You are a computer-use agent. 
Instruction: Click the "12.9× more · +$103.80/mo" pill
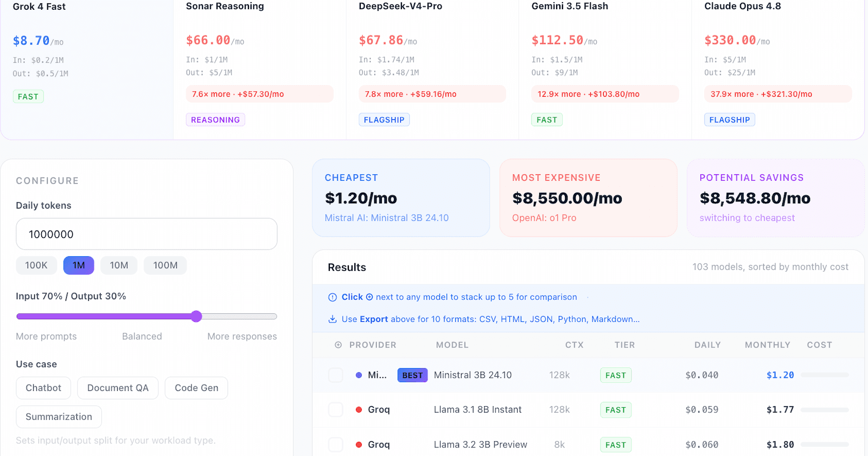(x=605, y=94)
